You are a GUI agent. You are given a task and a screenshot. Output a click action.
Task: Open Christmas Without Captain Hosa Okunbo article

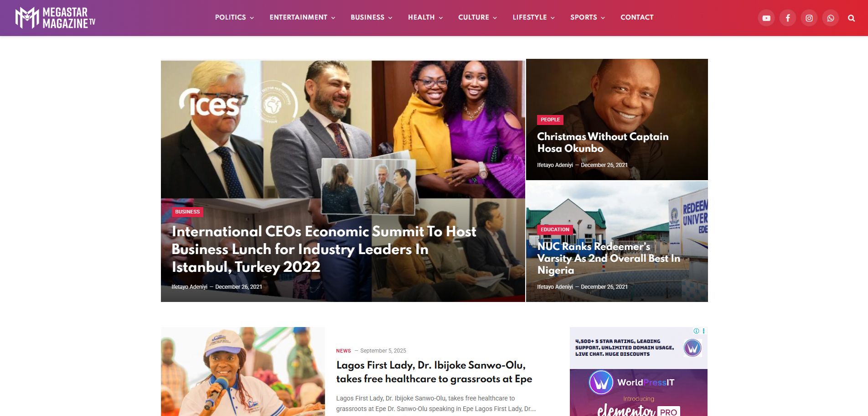click(603, 142)
